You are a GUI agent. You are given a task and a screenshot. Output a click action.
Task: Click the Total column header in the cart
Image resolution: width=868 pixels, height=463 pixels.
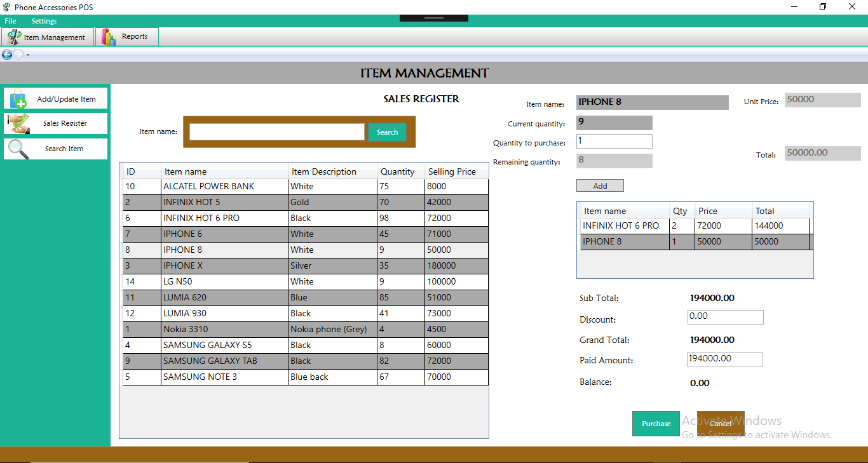[x=780, y=211]
